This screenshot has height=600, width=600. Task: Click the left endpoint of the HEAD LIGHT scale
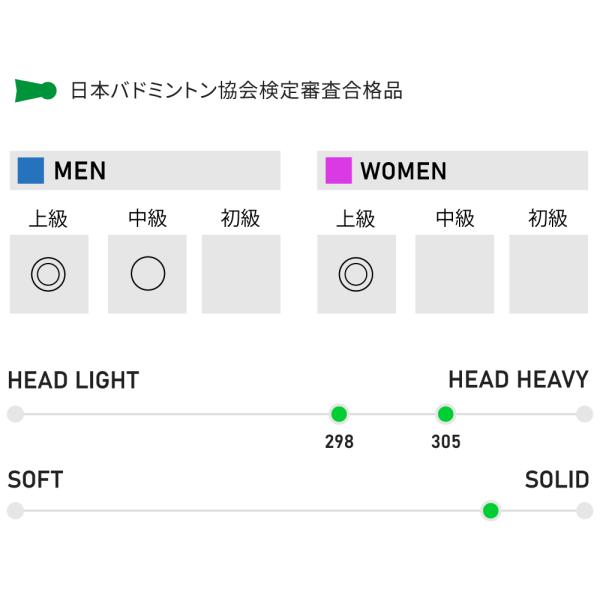(x=15, y=414)
